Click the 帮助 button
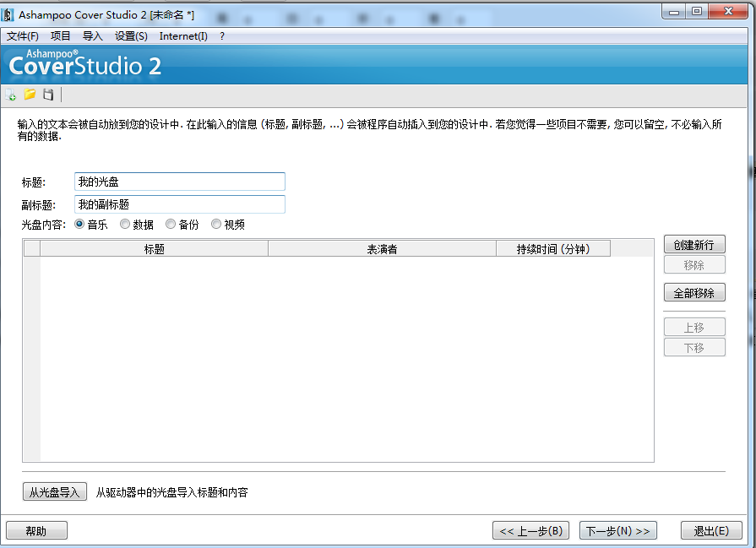This screenshot has width=756, height=548. (x=36, y=531)
